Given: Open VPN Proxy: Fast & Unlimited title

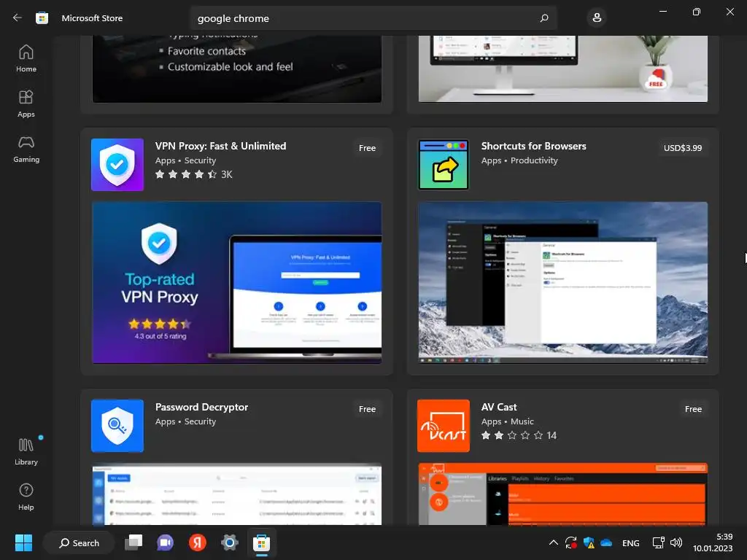Looking at the screenshot, I should point(220,146).
